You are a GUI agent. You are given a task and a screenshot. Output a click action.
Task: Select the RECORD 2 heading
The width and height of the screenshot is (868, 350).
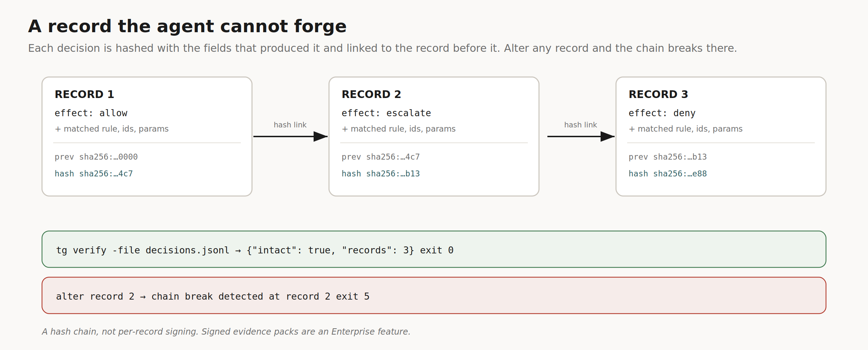coord(371,94)
